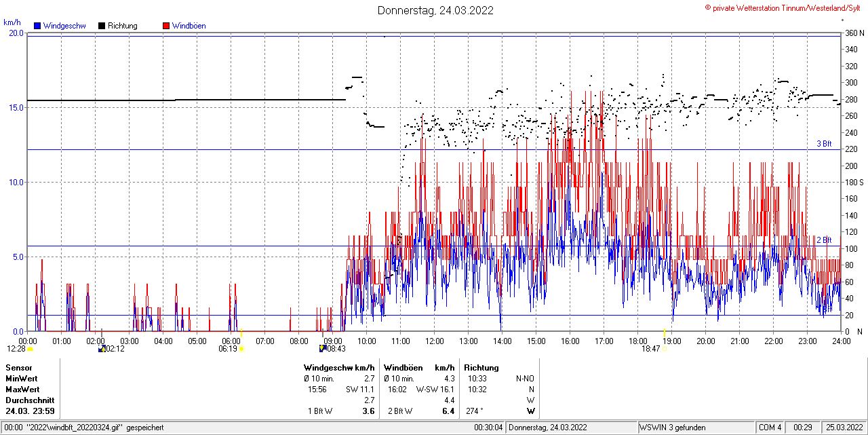Click the 20.0 value on the left axis

coord(16,33)
